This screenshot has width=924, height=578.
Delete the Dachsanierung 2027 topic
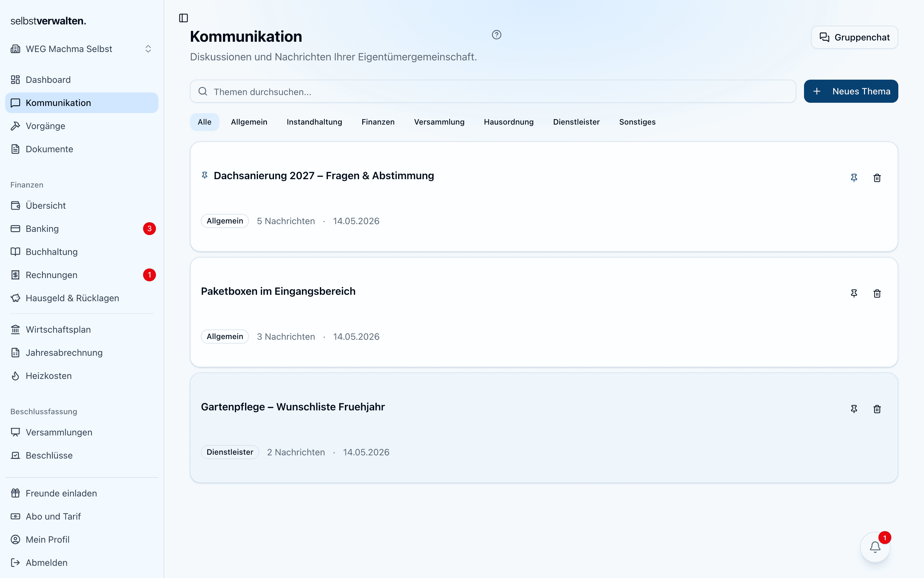[877, 178]
